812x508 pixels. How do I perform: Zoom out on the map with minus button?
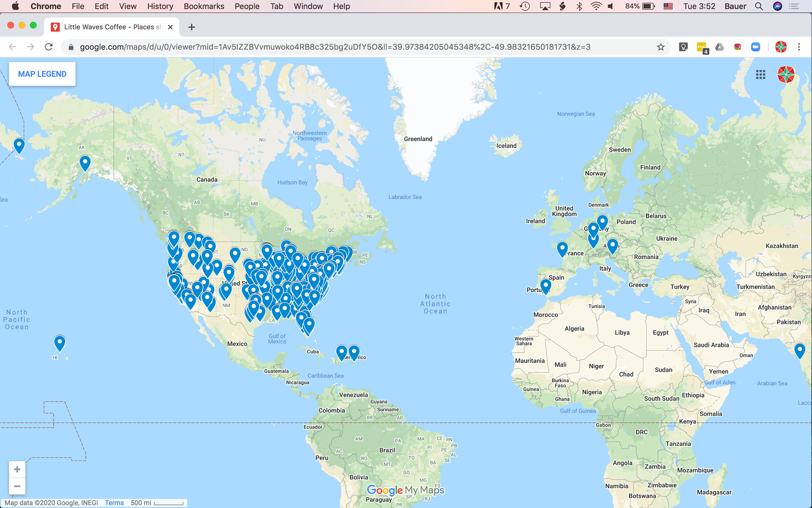tap(17, 486)
